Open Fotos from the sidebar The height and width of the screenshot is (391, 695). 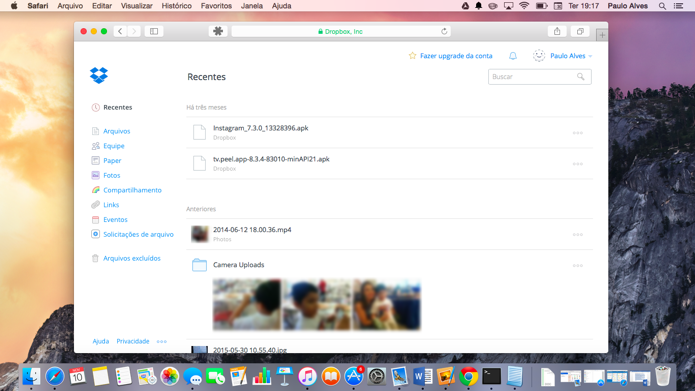(x=112, y=175)
